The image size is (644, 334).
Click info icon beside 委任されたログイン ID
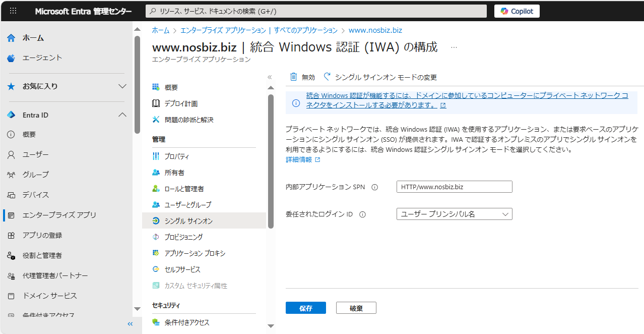click(362, 214)
